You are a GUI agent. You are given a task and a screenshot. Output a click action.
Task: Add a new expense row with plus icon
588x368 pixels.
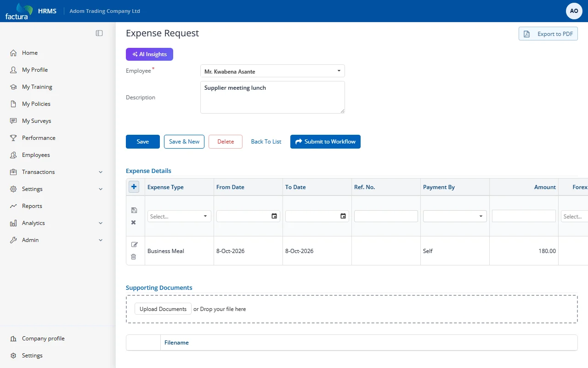pyautogui.click(x=134, y=187)
